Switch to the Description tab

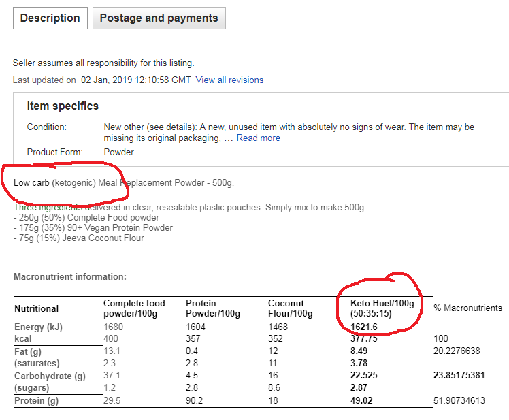pyautogui.click(x=50, y=18)
